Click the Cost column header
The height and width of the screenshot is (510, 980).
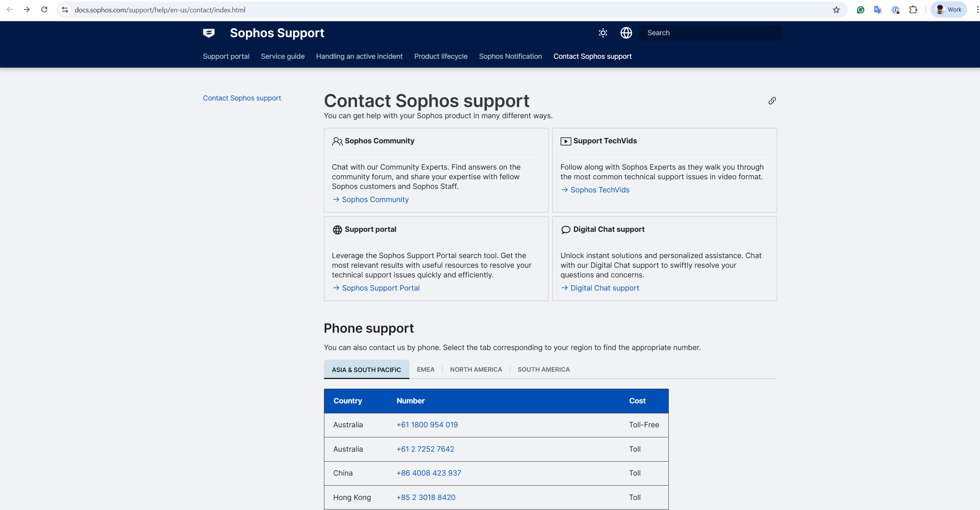pyautogui.click(x=637, y=401)
